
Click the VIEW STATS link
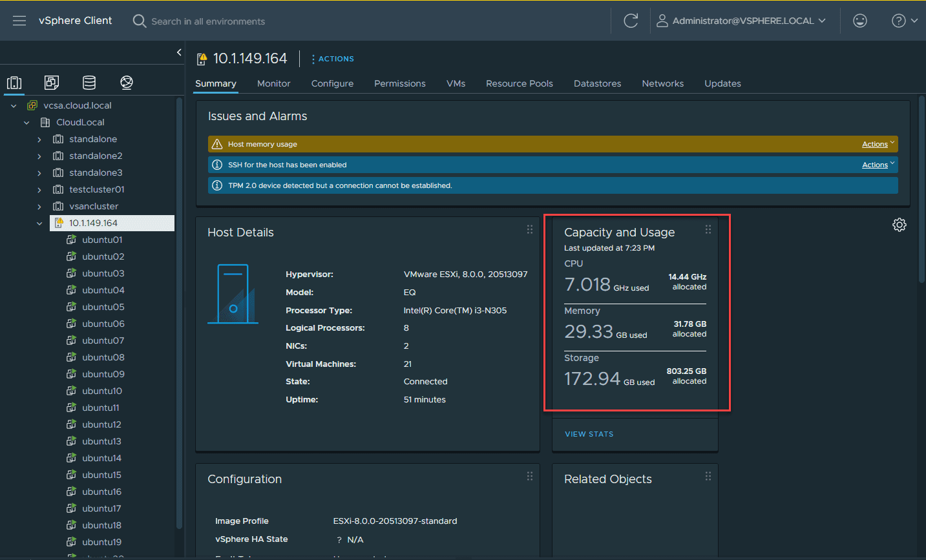(589, 434)
